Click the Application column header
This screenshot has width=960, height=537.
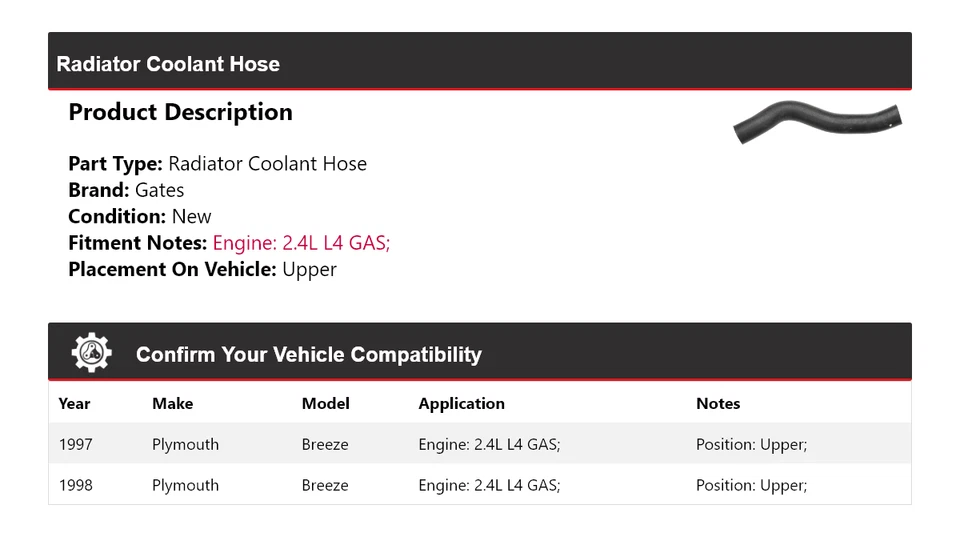(x=461, y=404)
